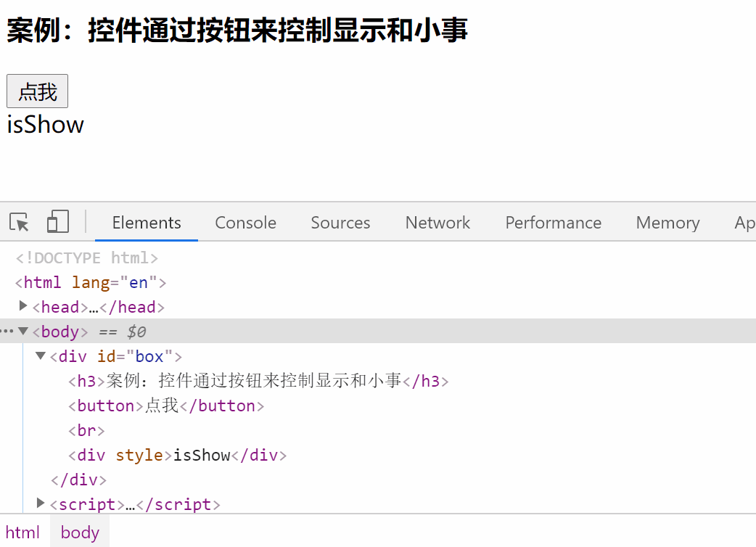Open the Sources tab
The width and height of the screenshot is (756, 547).
(340, 223)
